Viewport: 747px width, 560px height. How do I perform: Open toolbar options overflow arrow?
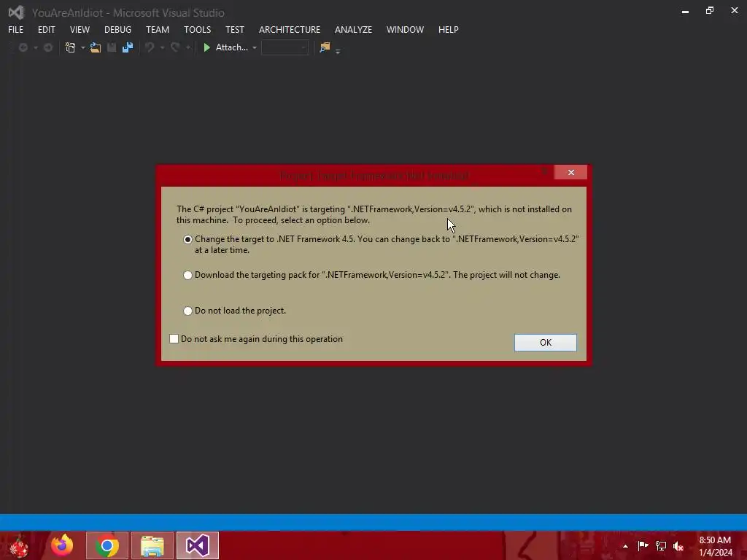pos(338,51)
